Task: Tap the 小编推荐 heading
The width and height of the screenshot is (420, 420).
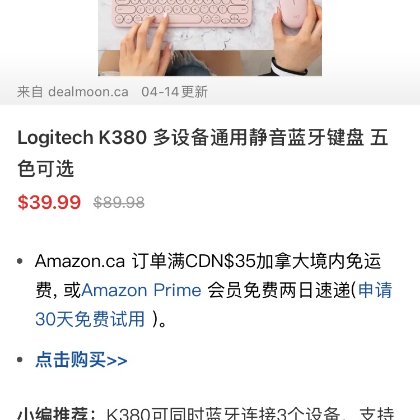Action: click(x=53, y=414)
